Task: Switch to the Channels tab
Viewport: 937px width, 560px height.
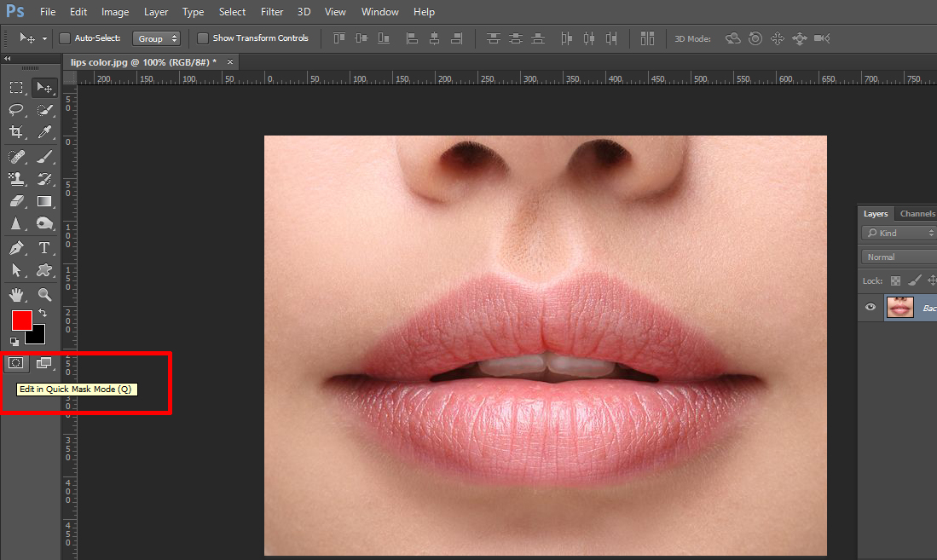Action: point(917,213)
